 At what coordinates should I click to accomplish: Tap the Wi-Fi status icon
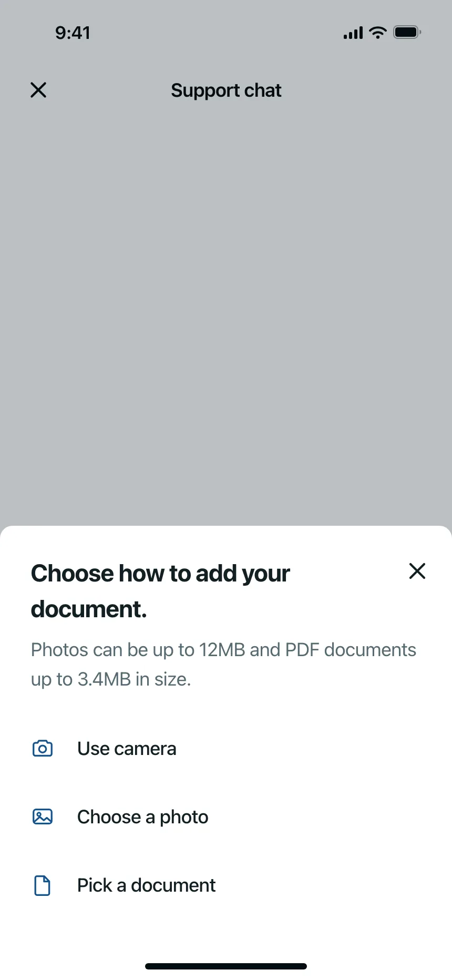378,33
